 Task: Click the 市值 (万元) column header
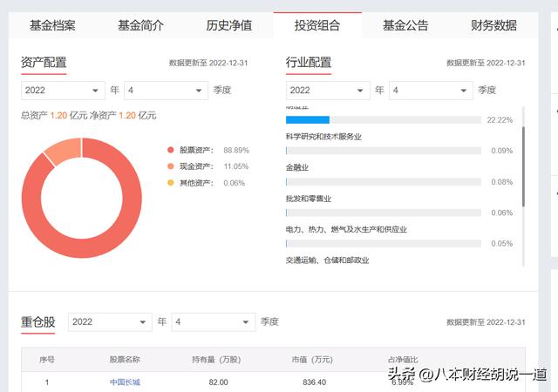(312, 360)
